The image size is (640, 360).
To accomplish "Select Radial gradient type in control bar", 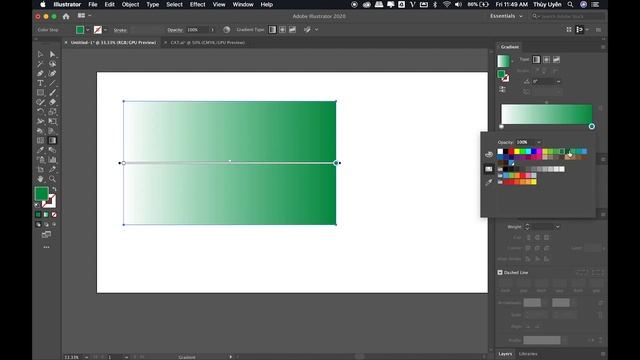I will tap(282, 30).
